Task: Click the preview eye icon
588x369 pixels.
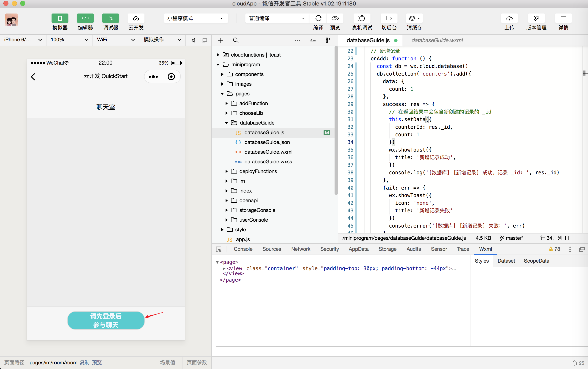Action: tap(335, 18)
